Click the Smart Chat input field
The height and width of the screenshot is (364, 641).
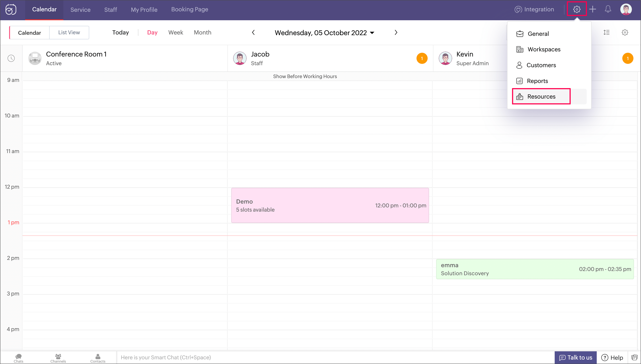tap(335, 358)
